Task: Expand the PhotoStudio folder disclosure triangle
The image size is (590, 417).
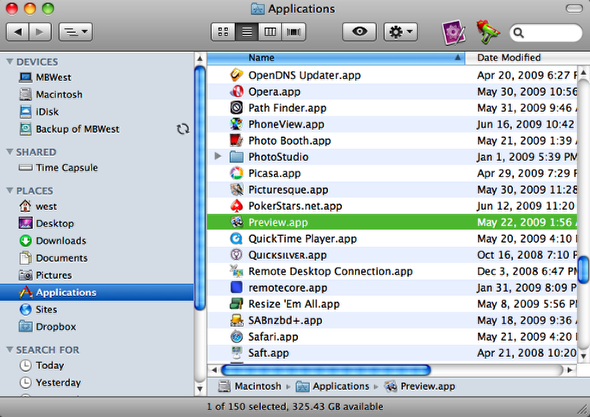Action: pyautogui.click(x=218, y=156)
